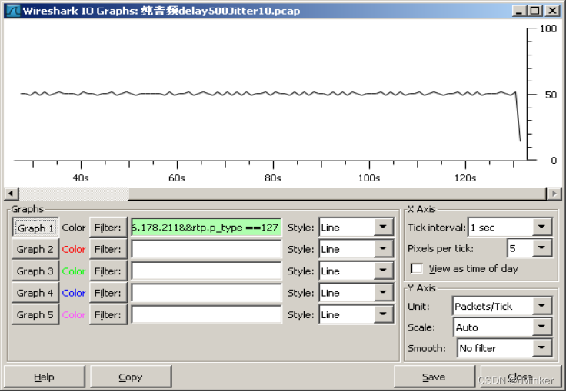Open the Graph 5 Style dropdown

point(356,314)
